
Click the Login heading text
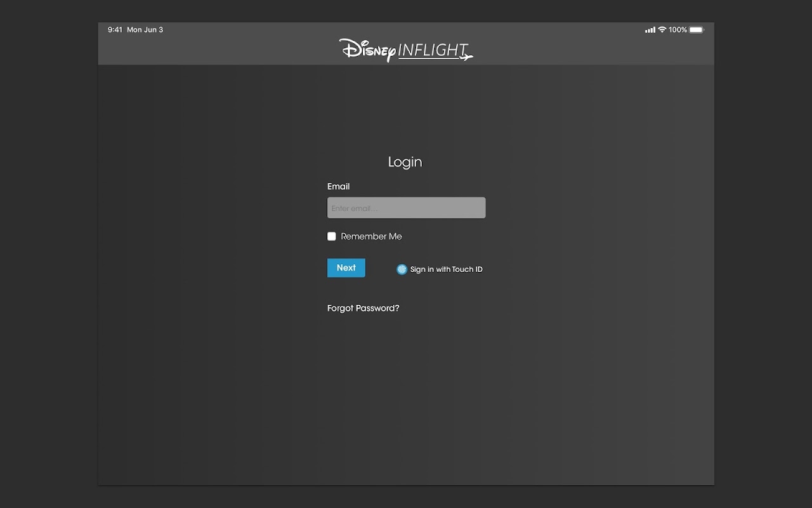tap(405, 162)
